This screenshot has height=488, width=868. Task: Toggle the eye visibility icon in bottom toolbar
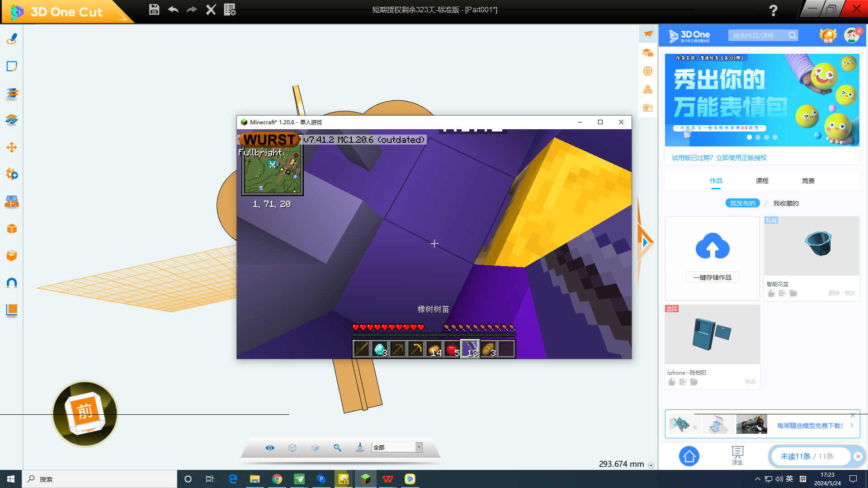(x=270, y=447)
